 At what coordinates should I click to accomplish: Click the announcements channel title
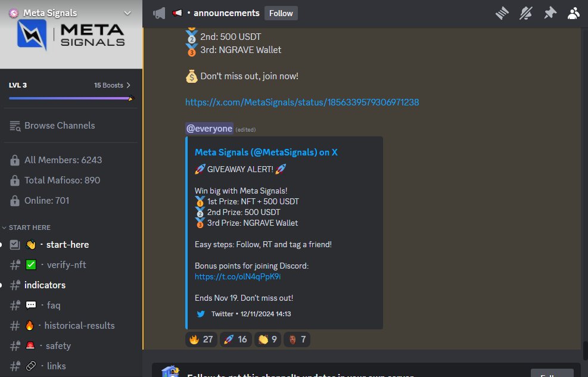coord(226,13)
